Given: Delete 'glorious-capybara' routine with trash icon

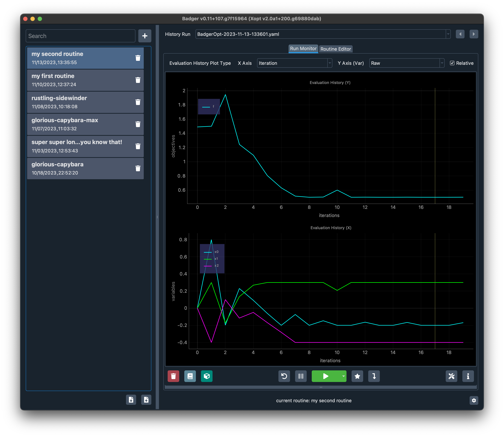Looking at the screenshot, I should (138, 168).
